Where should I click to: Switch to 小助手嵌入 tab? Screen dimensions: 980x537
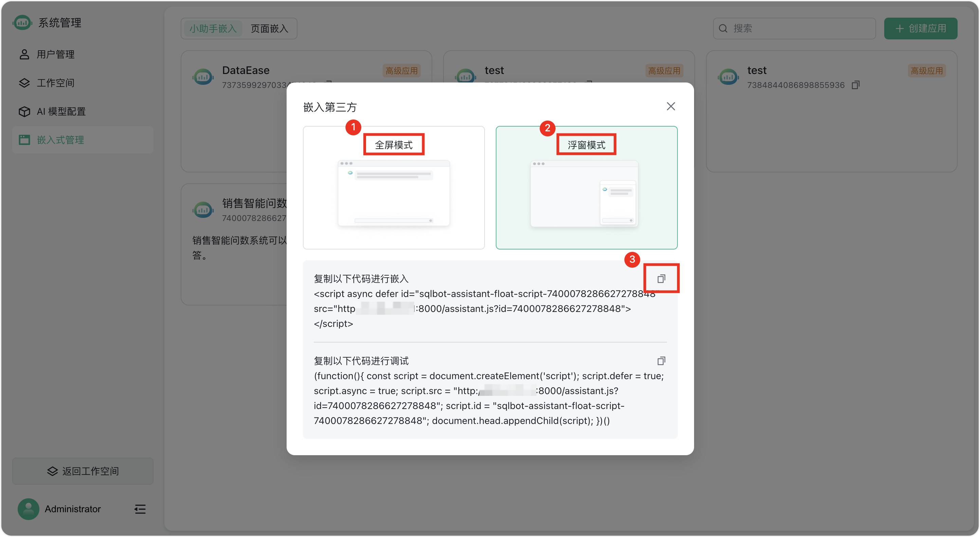[213, 29]
